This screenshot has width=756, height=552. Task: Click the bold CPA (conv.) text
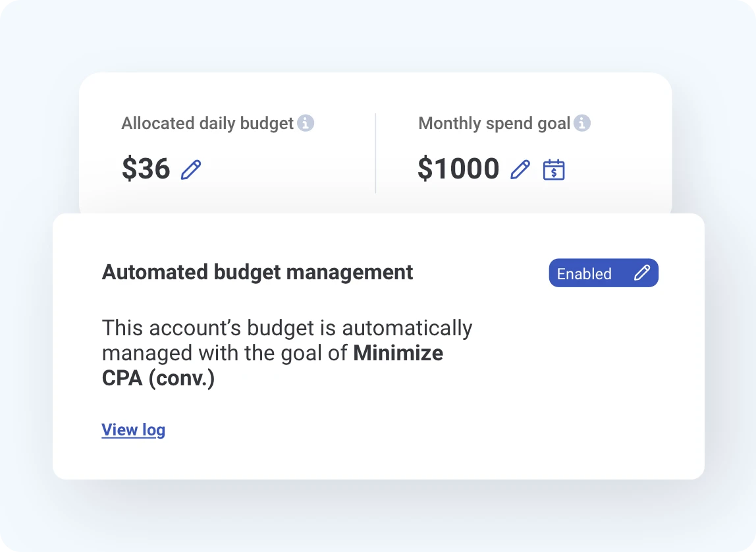pyautogui.click(x=158, y=379)
